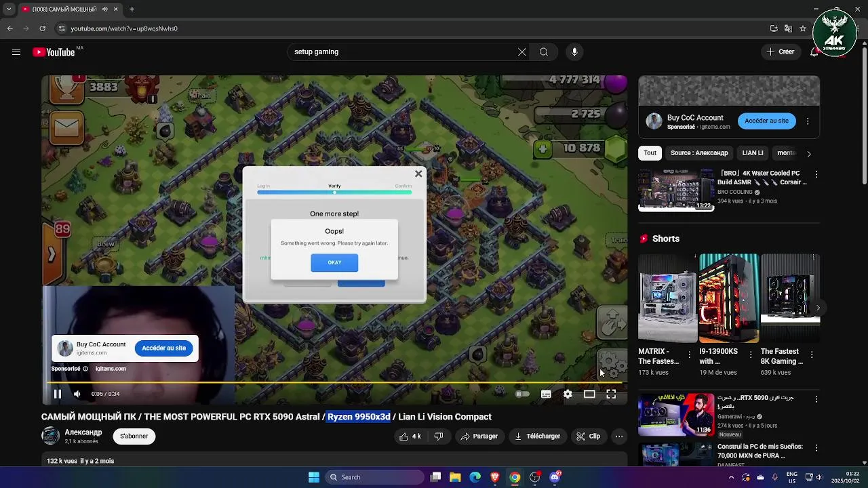The height and width of the screenshot is (488, 868).
Task: Open The Fastest 8K Gaming short thumbnail
Action: (790, 298)
